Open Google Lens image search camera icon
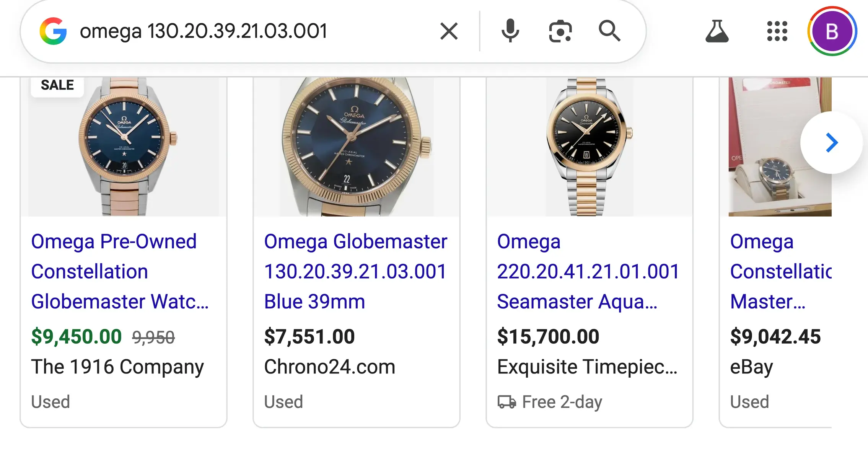 tap(559, 31)
